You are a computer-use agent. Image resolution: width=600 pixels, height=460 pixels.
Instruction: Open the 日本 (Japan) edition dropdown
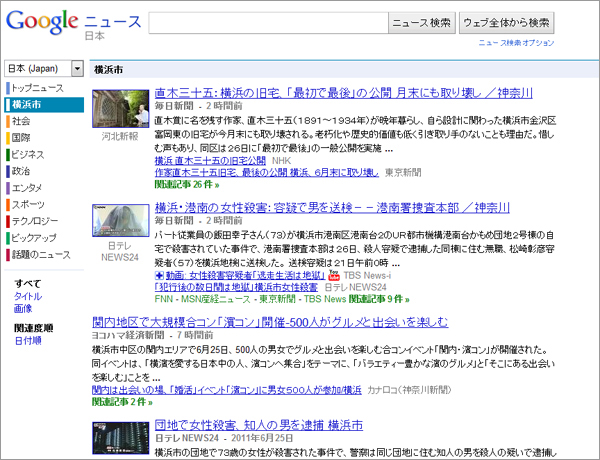[x=45, y=69]
